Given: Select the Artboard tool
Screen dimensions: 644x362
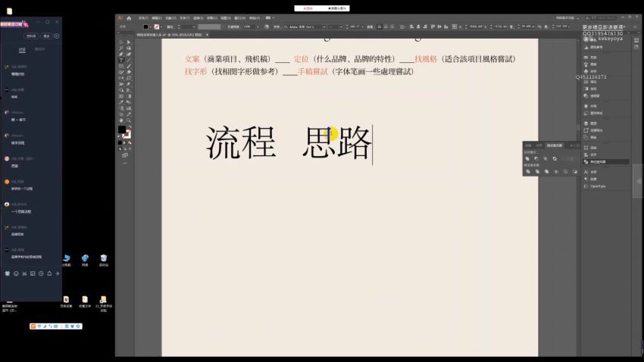Looking at the screenshot, I should click(x=120, y=114).
